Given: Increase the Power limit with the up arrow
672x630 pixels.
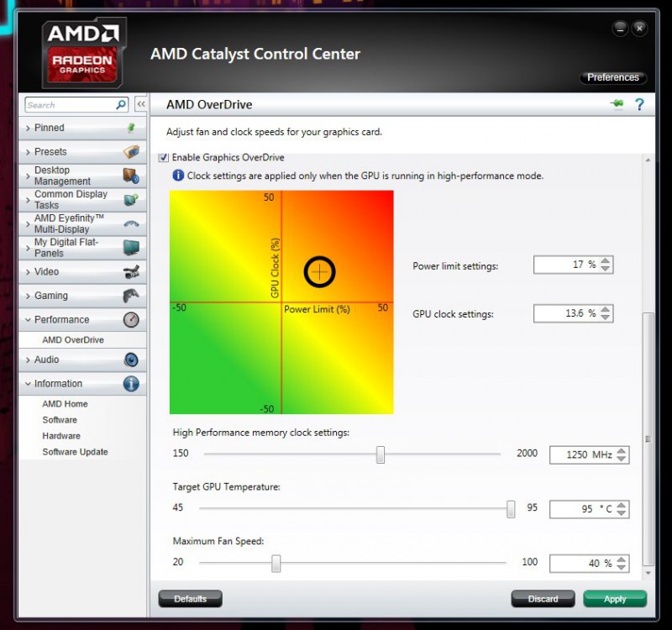Looking at the screenshot, I should pyautogui.click(x=605, y=260).
